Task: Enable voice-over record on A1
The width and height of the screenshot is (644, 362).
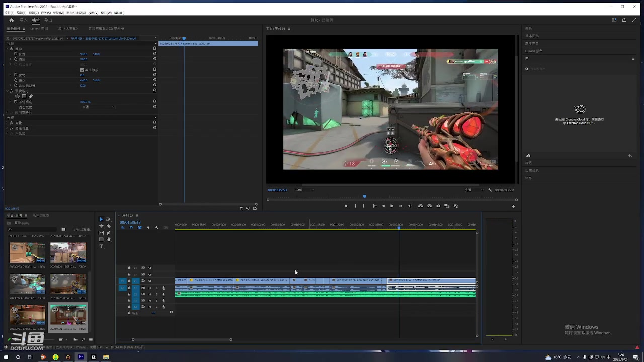Action: pyautogui.click(x=163, y=288)
